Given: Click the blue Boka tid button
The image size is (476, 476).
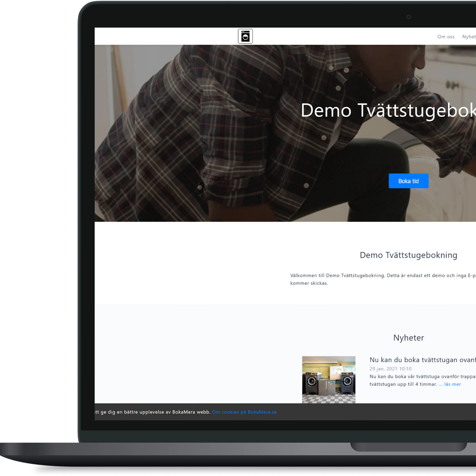Looking at the screenshot, I should 408,181.
